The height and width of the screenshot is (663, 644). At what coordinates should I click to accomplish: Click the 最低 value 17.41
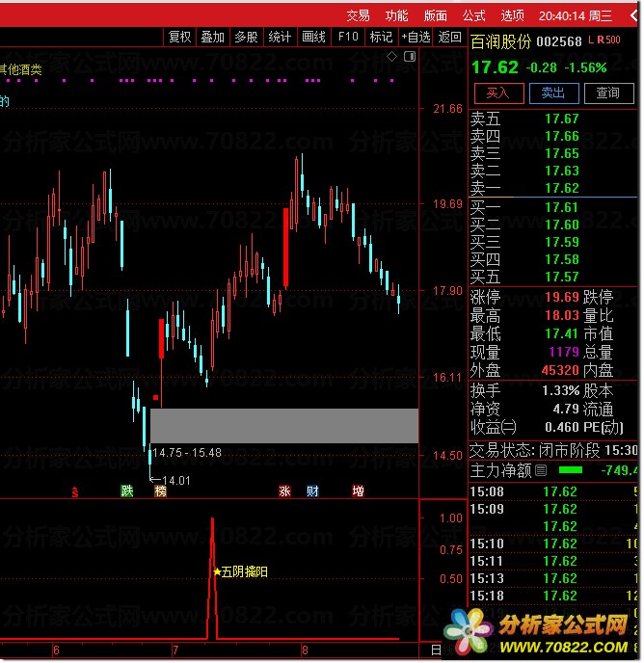point(562,334)
